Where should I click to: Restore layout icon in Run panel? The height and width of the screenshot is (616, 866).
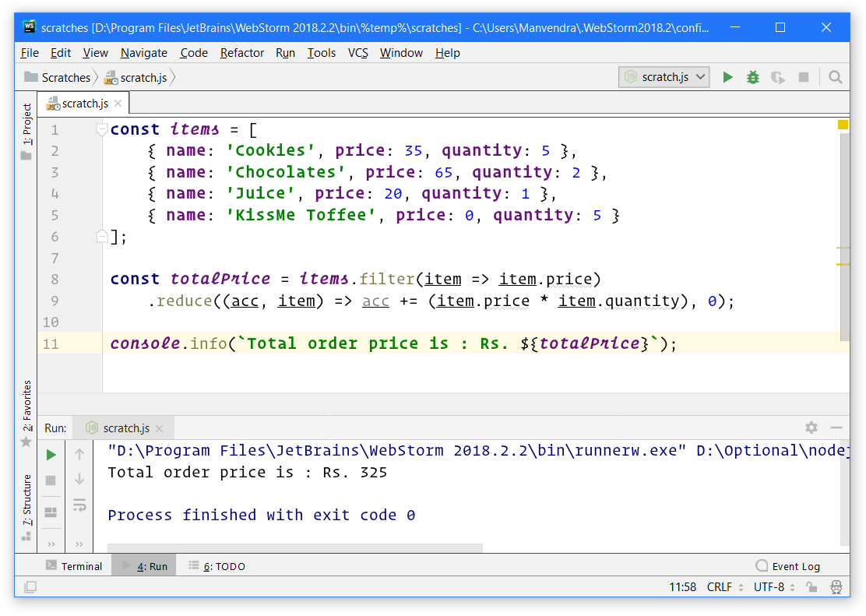click(51, 512)
